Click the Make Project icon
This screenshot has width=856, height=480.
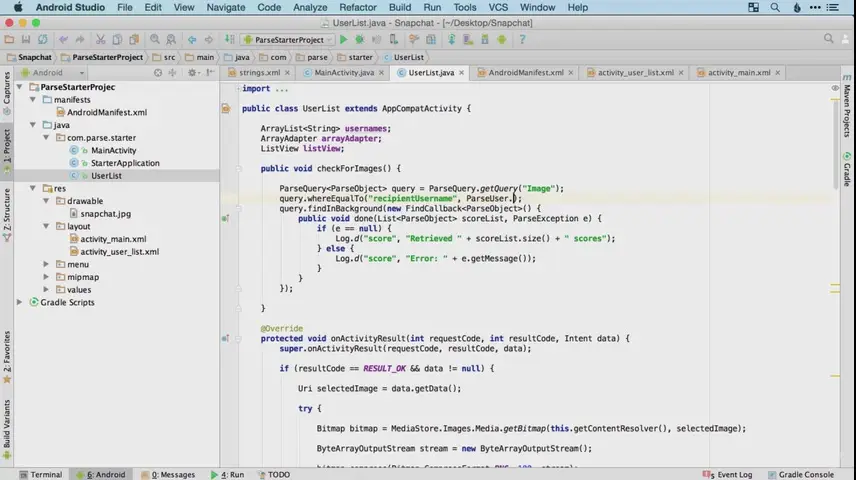tap(230, 39)
